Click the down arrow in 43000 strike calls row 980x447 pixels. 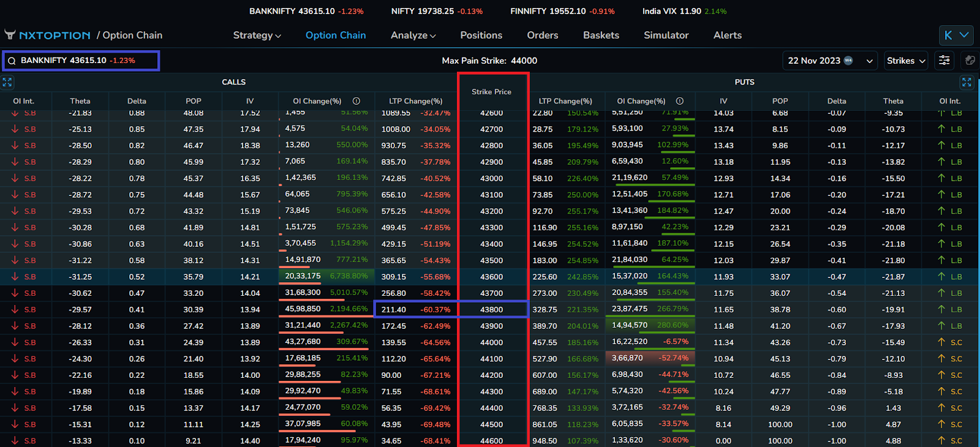point(15,178)
